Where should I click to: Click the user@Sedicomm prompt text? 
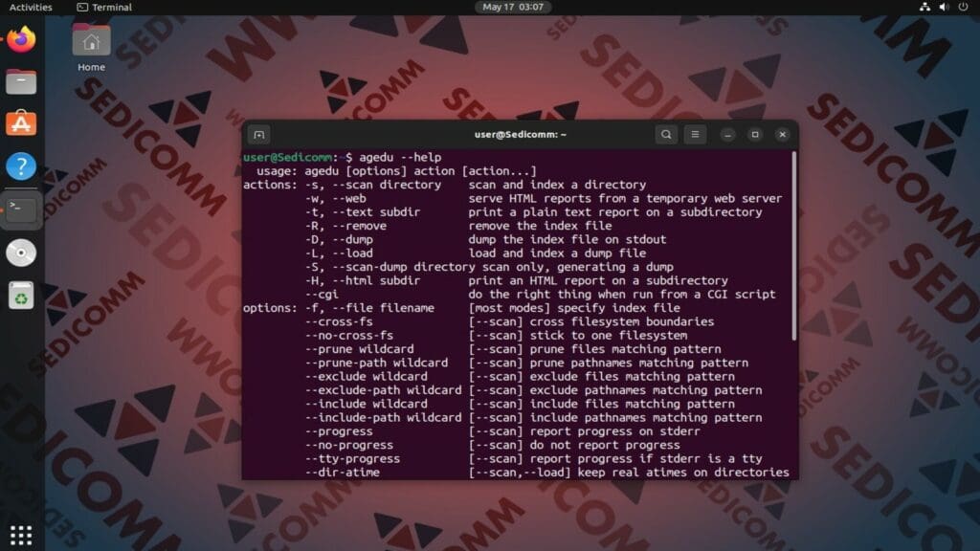point(287,158)
